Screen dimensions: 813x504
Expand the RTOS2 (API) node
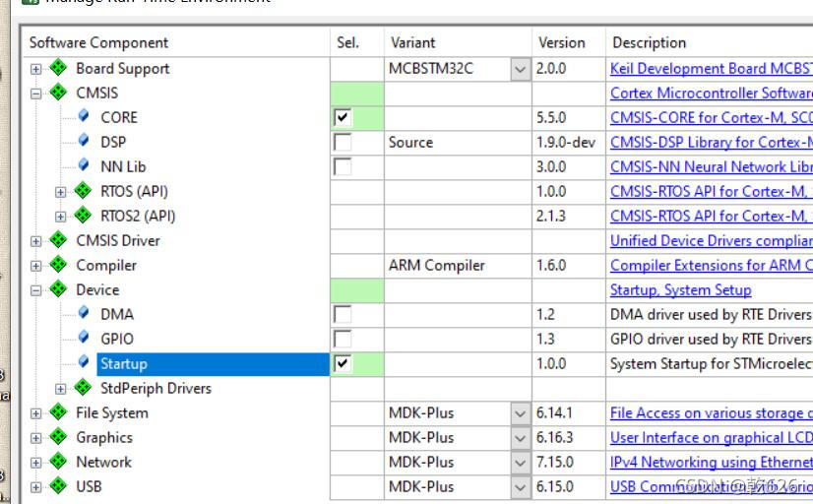61,217
